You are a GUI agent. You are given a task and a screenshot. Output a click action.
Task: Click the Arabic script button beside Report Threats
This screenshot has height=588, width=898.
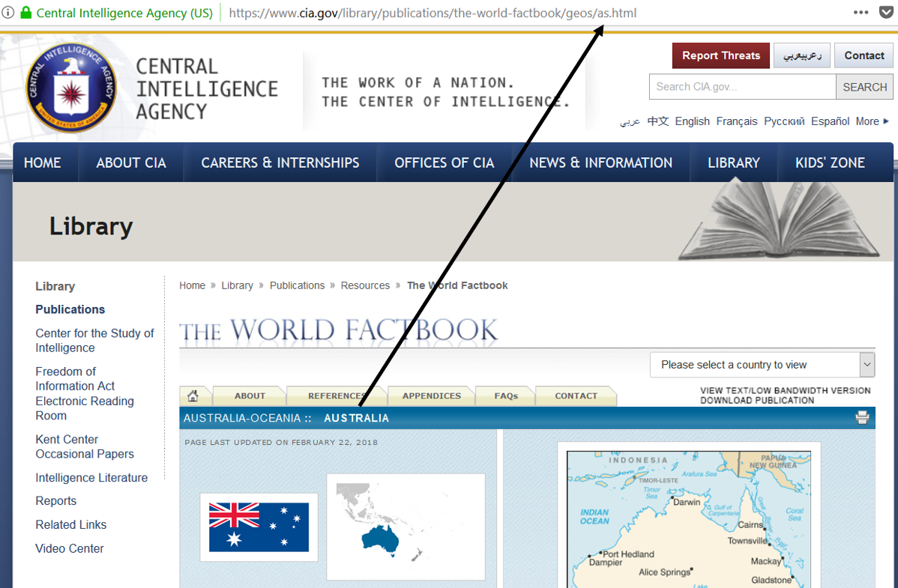point(802,55)
